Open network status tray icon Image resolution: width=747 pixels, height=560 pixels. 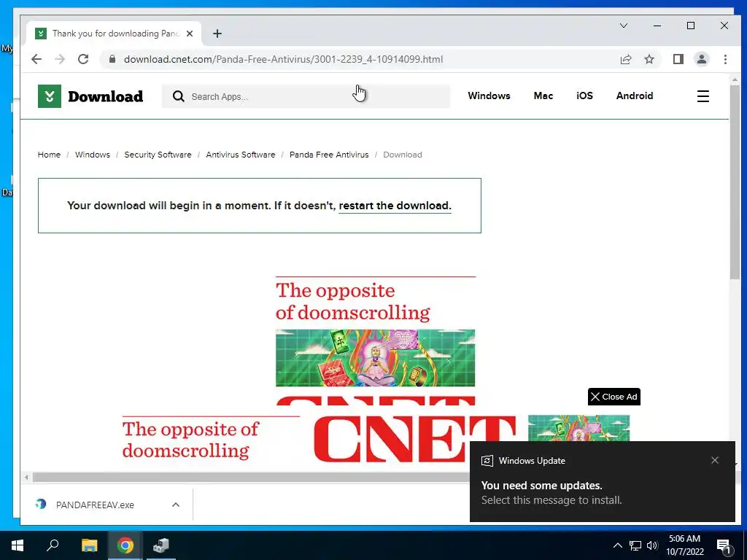(635, 545)
